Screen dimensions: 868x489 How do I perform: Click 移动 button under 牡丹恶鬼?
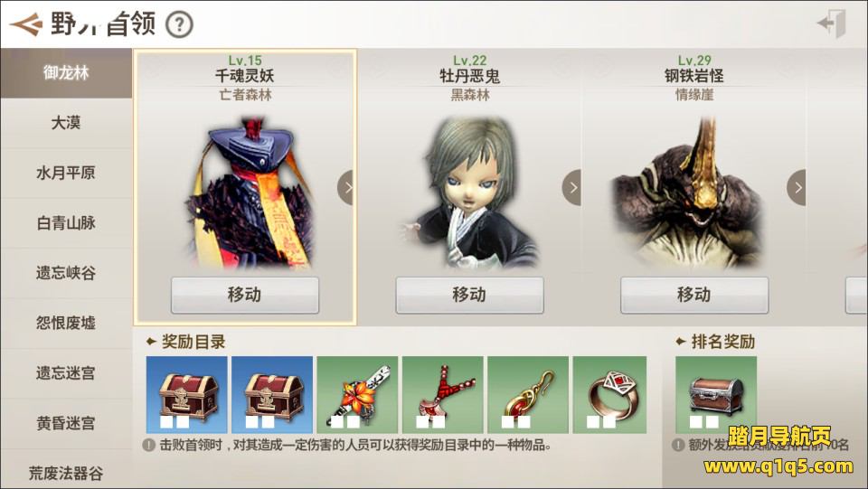coord(469,295)
